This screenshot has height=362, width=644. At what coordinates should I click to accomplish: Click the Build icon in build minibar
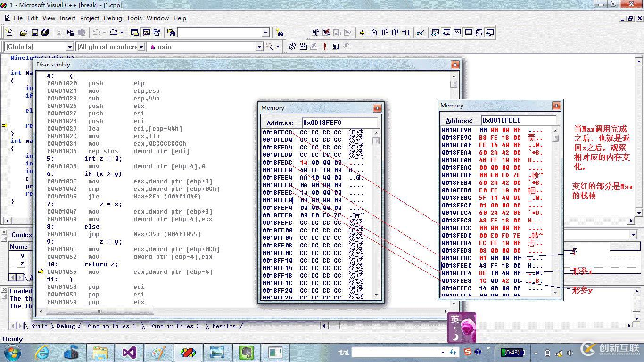(x=303, y=47)
